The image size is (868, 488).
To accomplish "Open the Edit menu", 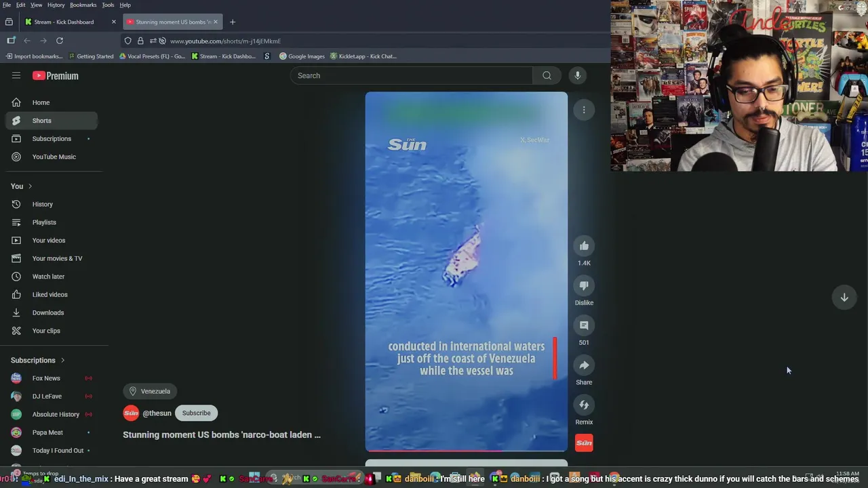I will [21, 5].
